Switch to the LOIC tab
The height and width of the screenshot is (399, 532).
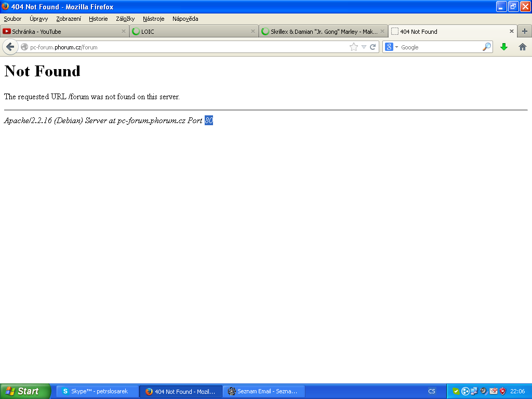point(187,31)
